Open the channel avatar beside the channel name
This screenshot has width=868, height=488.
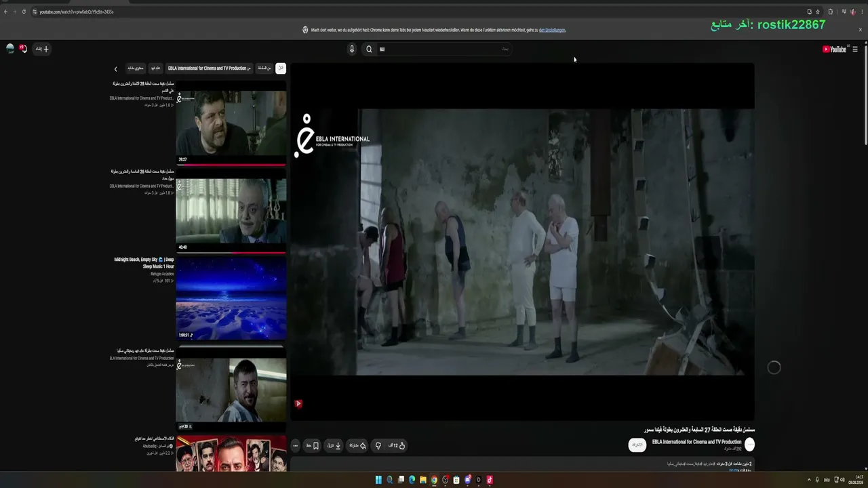tap(749, 445)
